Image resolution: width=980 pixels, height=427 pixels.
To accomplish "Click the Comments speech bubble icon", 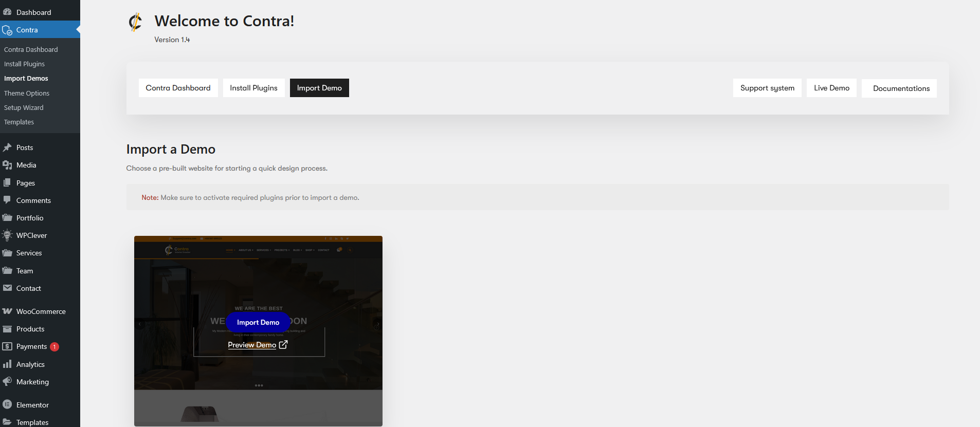I will point(7,200).
